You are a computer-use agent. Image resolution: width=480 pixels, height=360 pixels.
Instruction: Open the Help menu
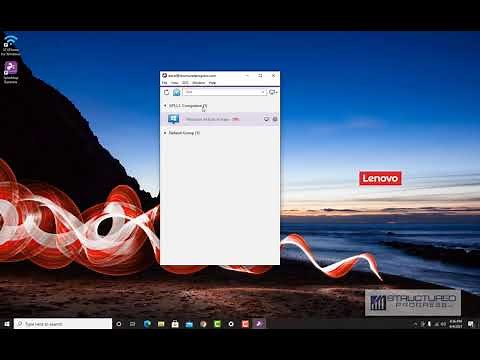click(x=212, y=83)
